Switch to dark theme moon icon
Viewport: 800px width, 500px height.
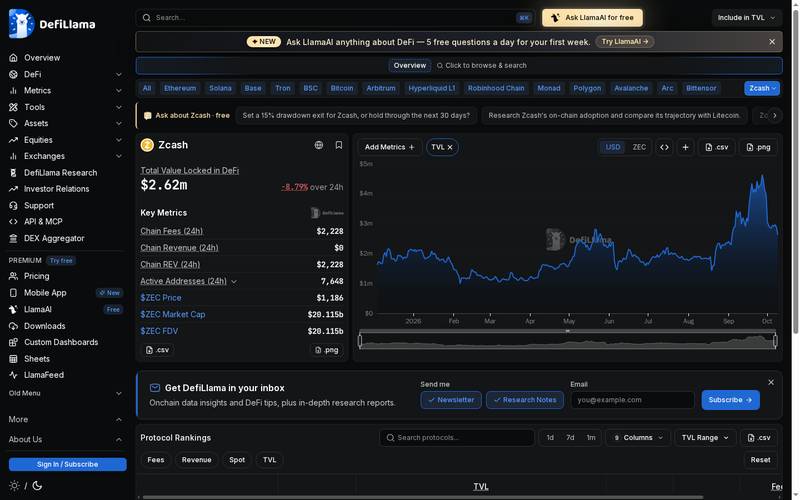[37, 486]
